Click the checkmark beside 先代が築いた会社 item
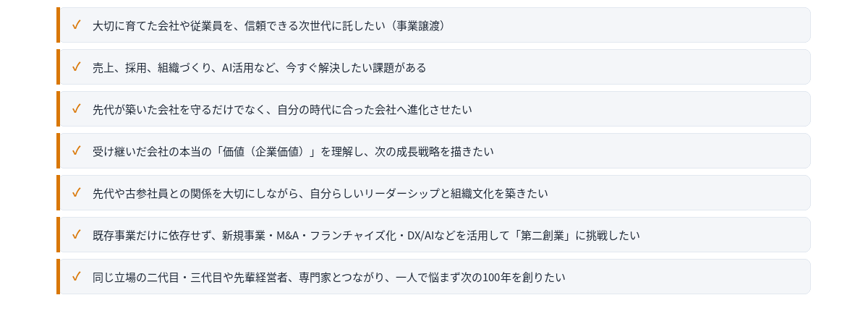The image size is (868, 329). point(76,108)
